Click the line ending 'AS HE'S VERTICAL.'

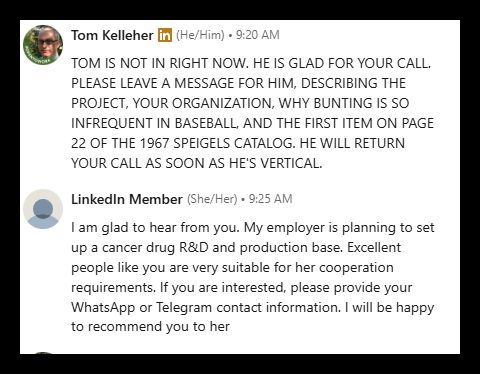(197, 163)
